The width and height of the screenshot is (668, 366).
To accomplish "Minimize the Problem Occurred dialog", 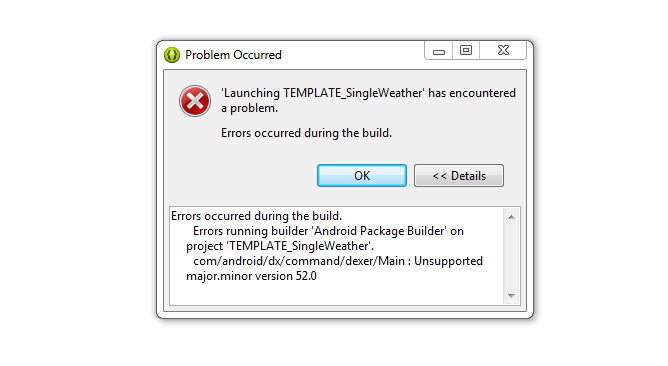I will coord(439,51).
